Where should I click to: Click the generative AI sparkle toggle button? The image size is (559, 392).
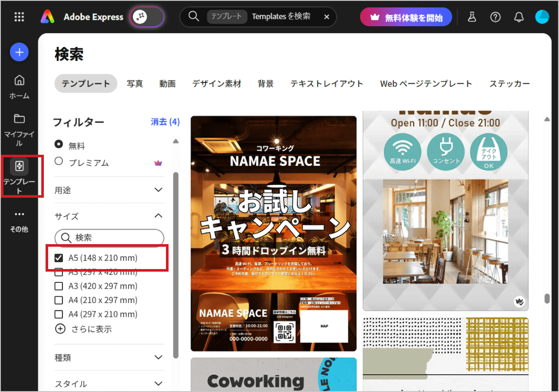click(147, 17)
